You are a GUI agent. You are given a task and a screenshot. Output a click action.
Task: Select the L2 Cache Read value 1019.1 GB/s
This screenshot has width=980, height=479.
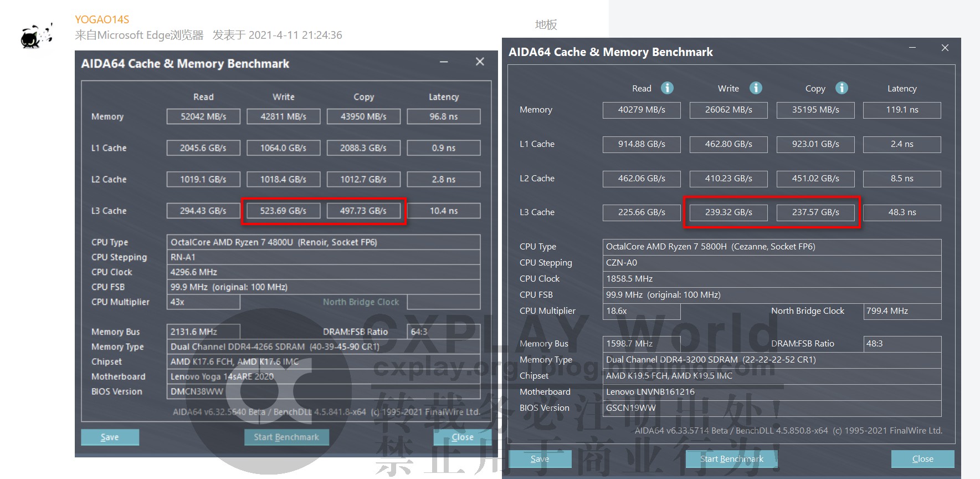pyautogui.click(x=203, y=179)
